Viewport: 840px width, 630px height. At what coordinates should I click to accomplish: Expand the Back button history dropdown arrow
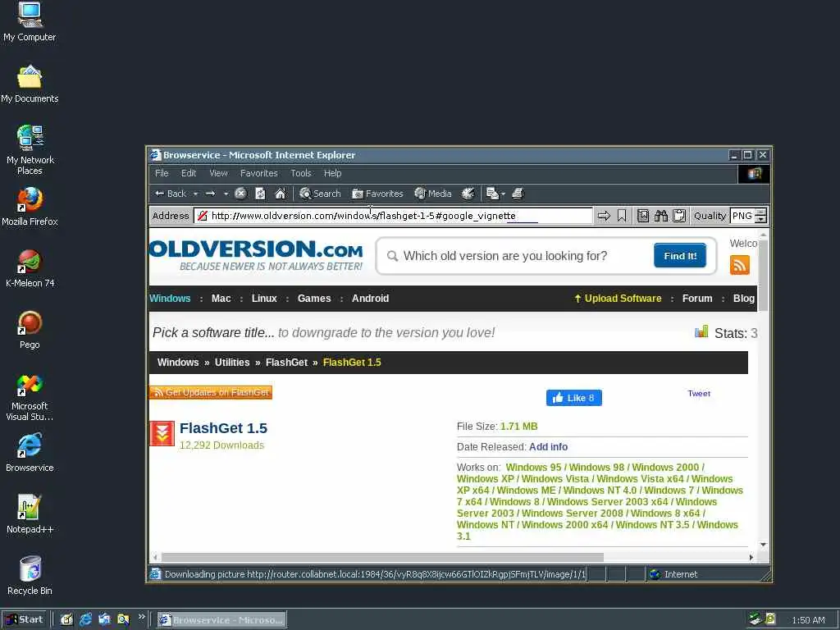pyautogui.click(x=195, y=194)
